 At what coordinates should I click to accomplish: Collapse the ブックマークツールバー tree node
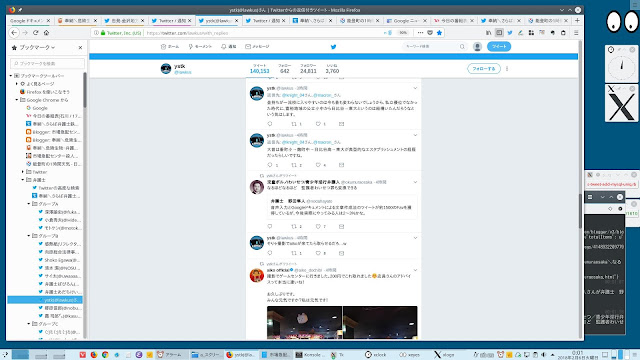click(x=11, y=76)
